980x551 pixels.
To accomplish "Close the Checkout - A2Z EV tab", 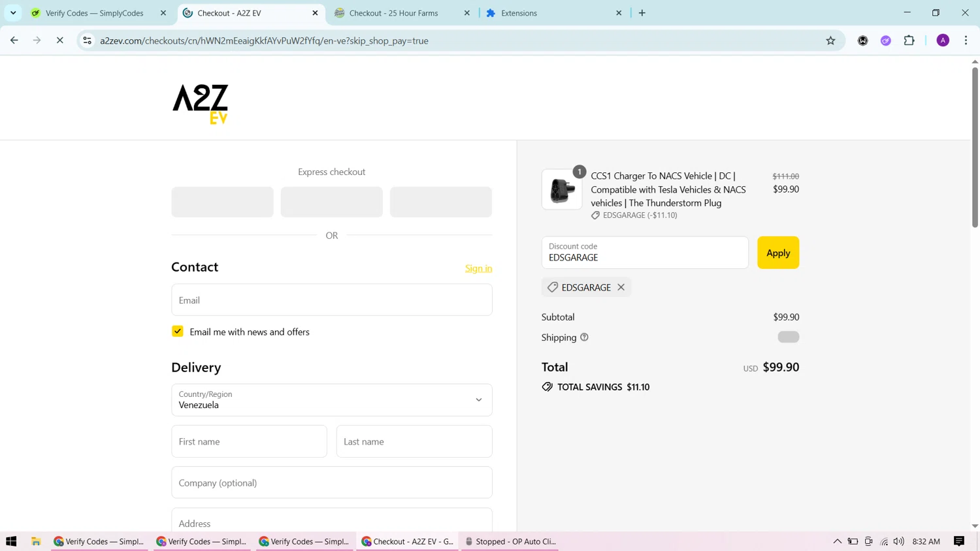I will 315,13.
